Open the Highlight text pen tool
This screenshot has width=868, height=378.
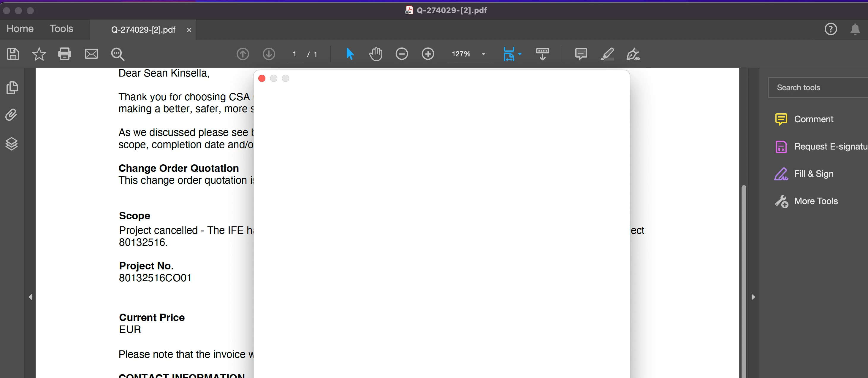pos(607,54)
